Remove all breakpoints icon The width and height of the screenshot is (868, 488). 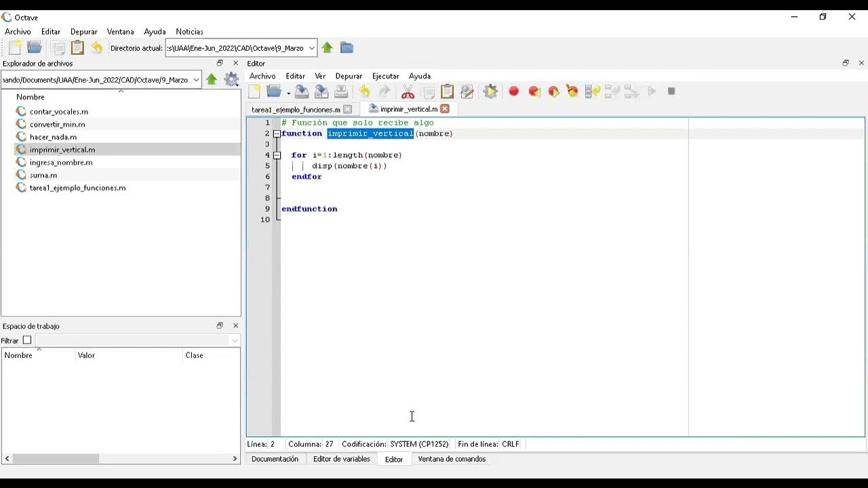(x=572, y=91)
